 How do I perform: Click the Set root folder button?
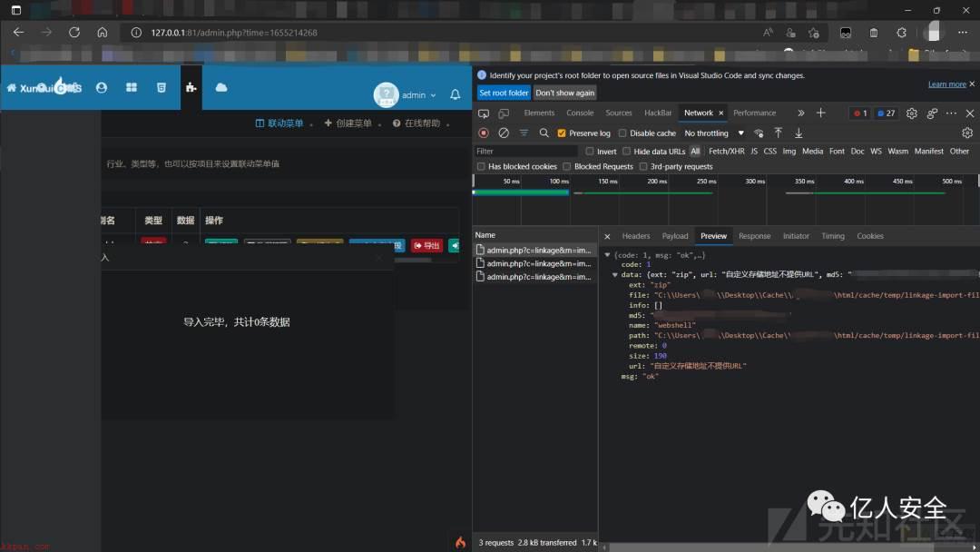coord(504,94)
